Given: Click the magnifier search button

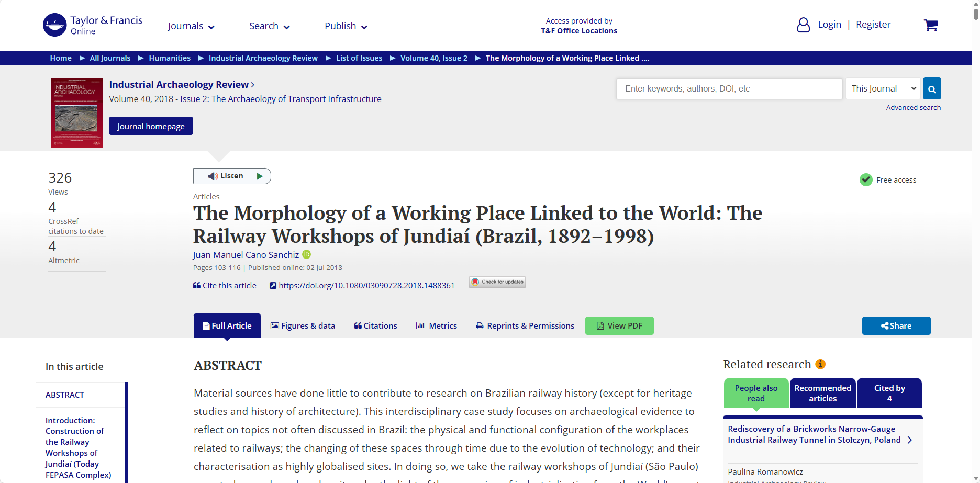Looking at the screenshot, I should click(x=931, y=89).
